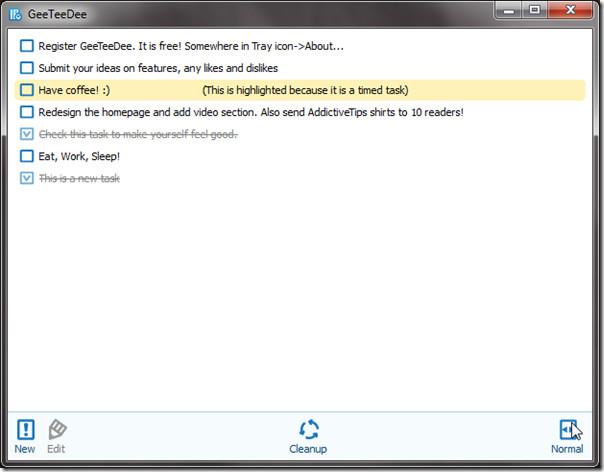Check the Redesign the homepage task checkbox
Screen dimensions: 604x472
click(27, 112)
